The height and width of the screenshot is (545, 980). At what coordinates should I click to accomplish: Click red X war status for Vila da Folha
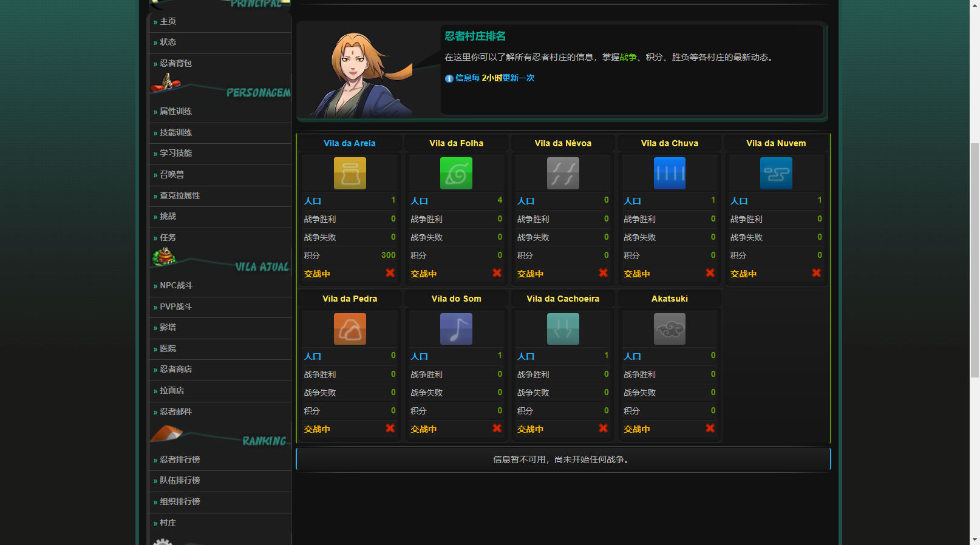(497, 273)
